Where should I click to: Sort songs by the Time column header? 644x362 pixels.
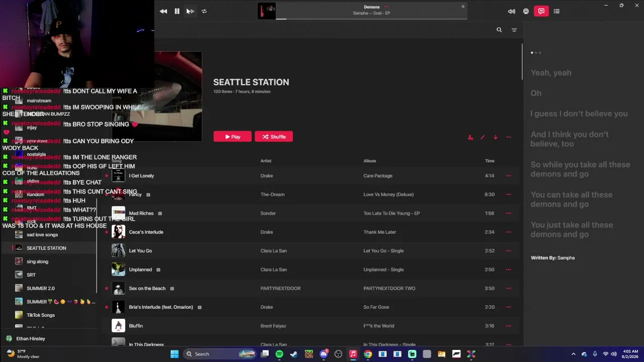pos(490,161)
